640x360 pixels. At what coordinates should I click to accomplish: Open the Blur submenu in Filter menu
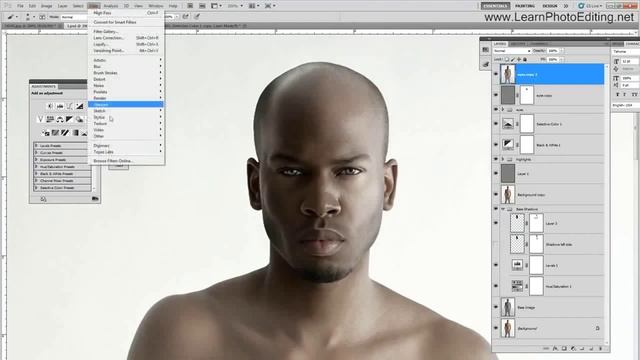coord(126,66)
